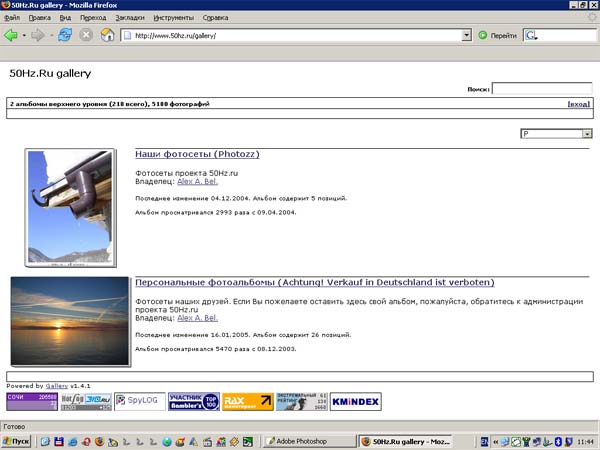The width and height of the screenshot is (600, 450).
Task: Reload the page with the Refresh icon
Action: point(65,35)
